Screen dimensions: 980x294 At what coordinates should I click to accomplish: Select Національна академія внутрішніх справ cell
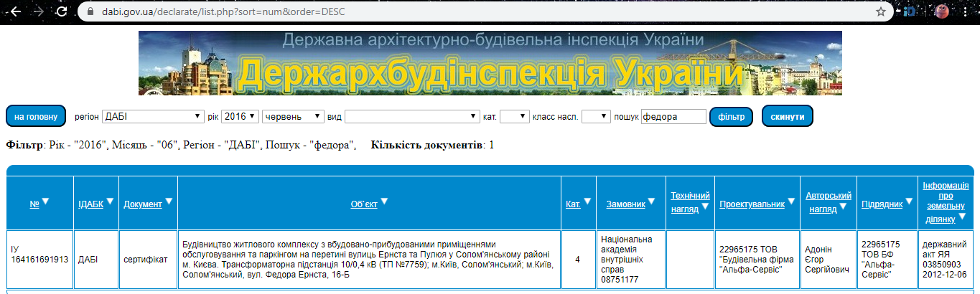tap(630, 260)
